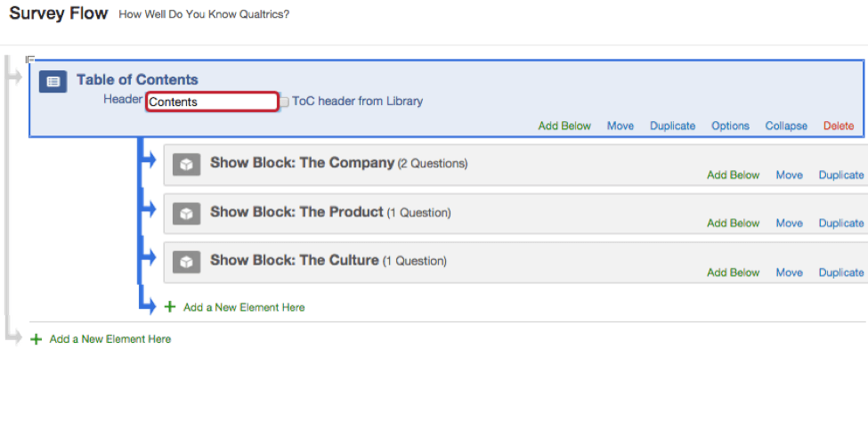Viewport: 868px width, 423px height.
Task: Click Move for The Product block
Action: (x=789, y=224)
